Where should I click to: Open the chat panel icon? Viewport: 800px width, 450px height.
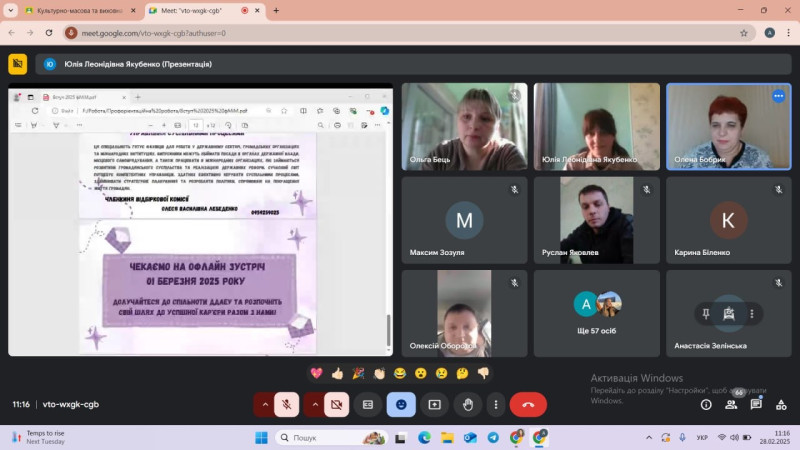[x=756, y=404]
